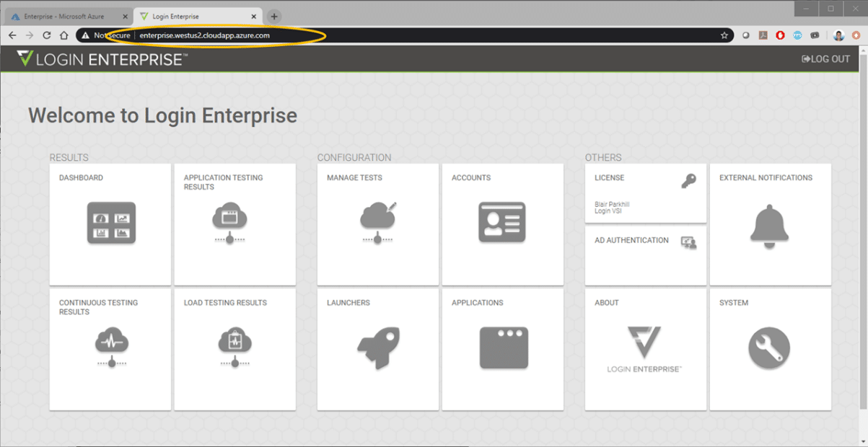Click the address bar URL field

click(x=404, y=35)
